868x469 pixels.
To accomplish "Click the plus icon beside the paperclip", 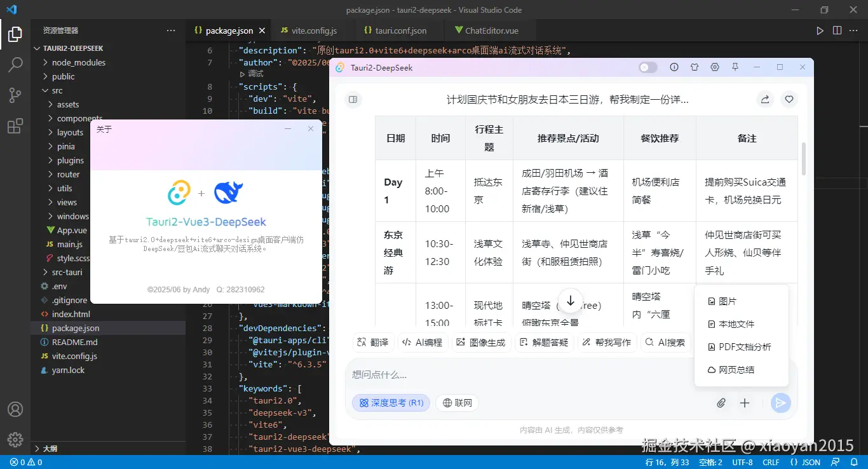I will [x=745, y=403].
